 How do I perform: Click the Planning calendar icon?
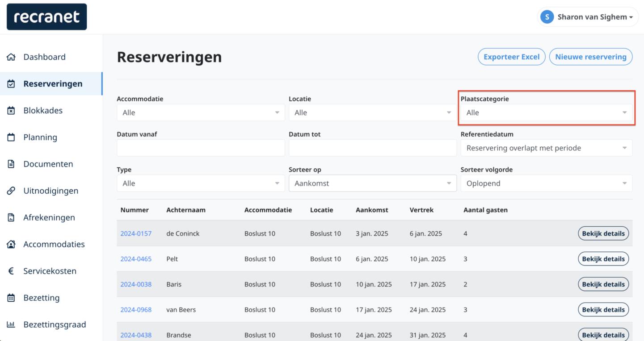tap(12, 137)
